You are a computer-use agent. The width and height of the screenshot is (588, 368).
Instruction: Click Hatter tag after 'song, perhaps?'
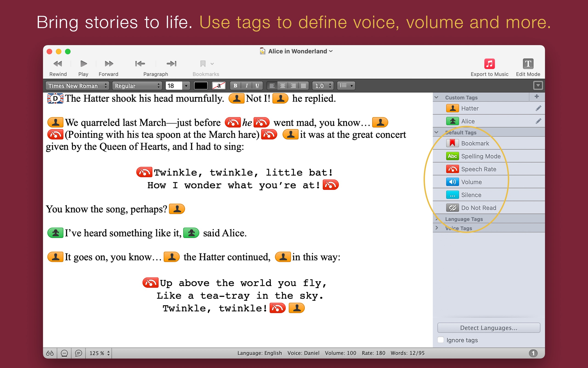pos(177,209)
